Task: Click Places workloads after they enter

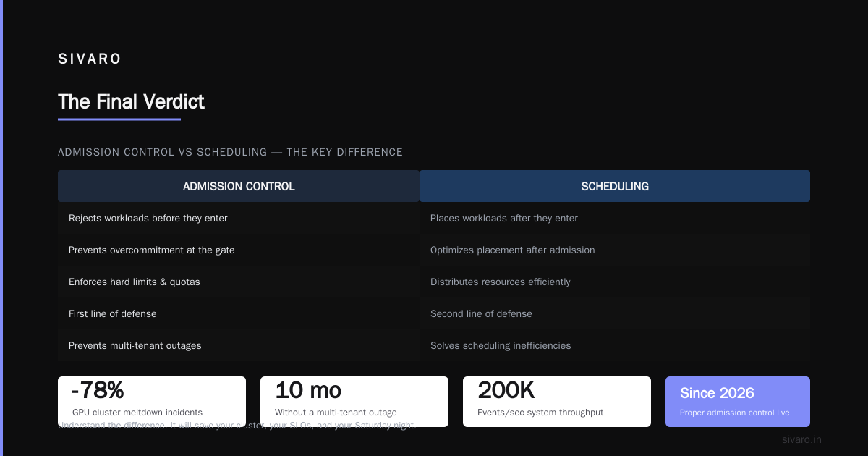Action: tap(615, 218)
